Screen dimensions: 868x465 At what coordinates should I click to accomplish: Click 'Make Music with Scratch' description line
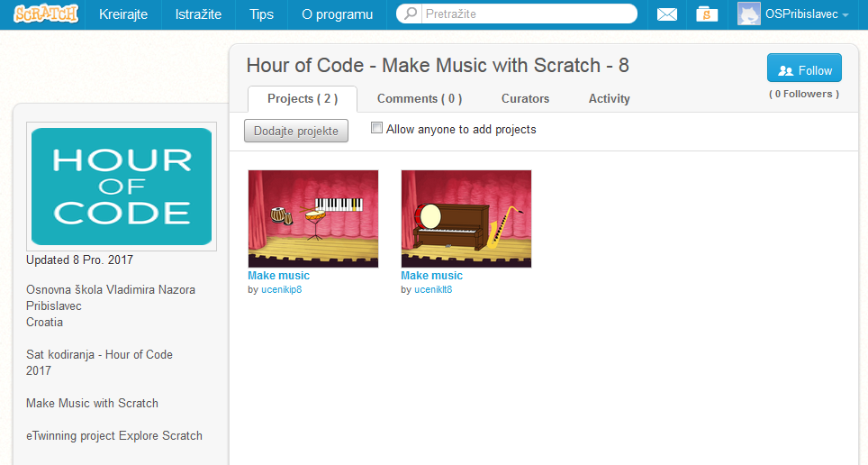pos(92,403)
